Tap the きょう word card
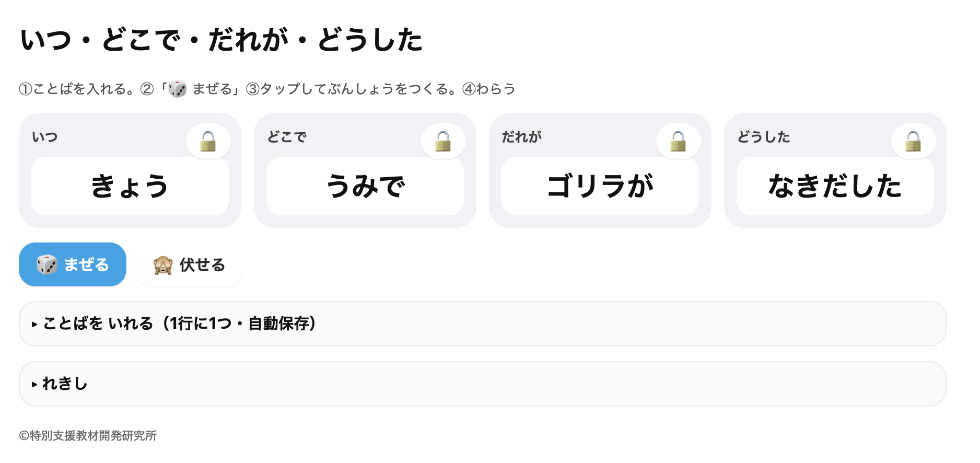Screen dimensions: 980x463 click(x=130, y=186)
